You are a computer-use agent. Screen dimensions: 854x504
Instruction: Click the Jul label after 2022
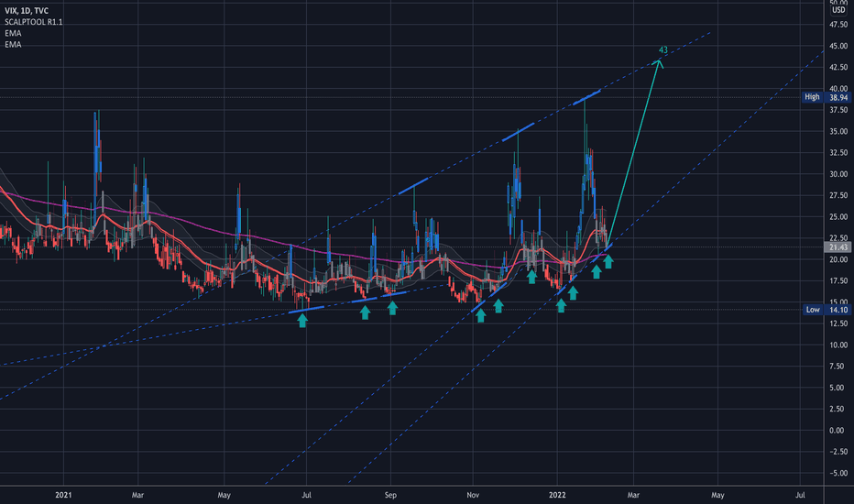(x=800, y=495)
